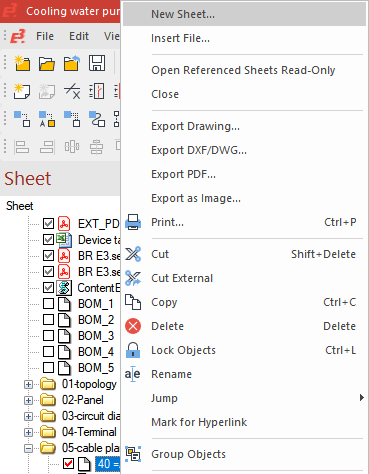Check the BOM_4 checkbox
Viewport: 369px width, 474px height.
coord(48,351)
